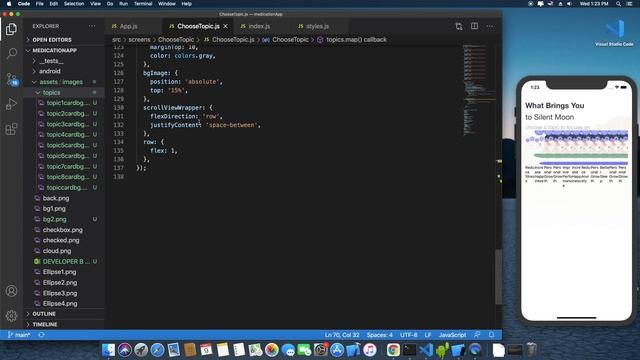Open Xcode from the Dock
The width and height of the screenshot is (640, 360).
pyautogui.click(x=353, y=350)
